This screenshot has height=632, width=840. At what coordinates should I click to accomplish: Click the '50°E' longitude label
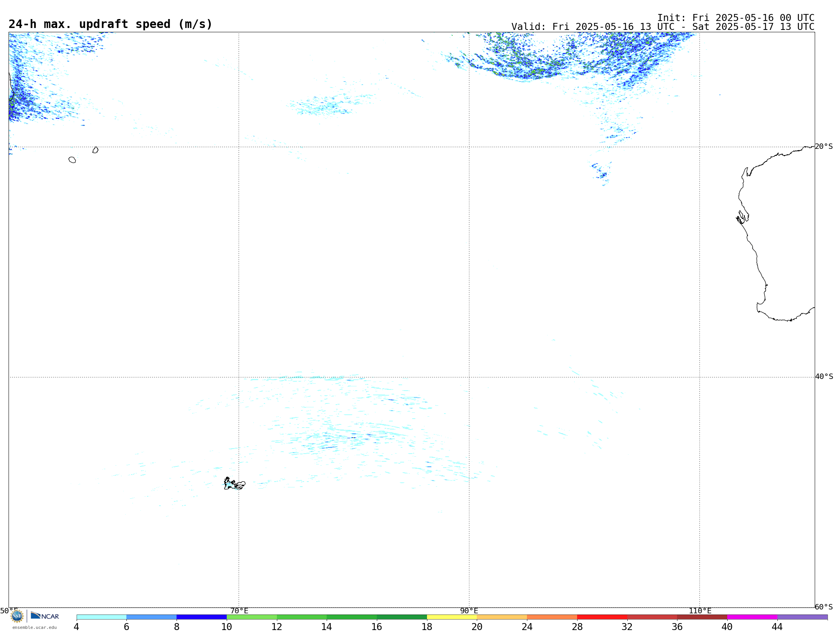9,611
